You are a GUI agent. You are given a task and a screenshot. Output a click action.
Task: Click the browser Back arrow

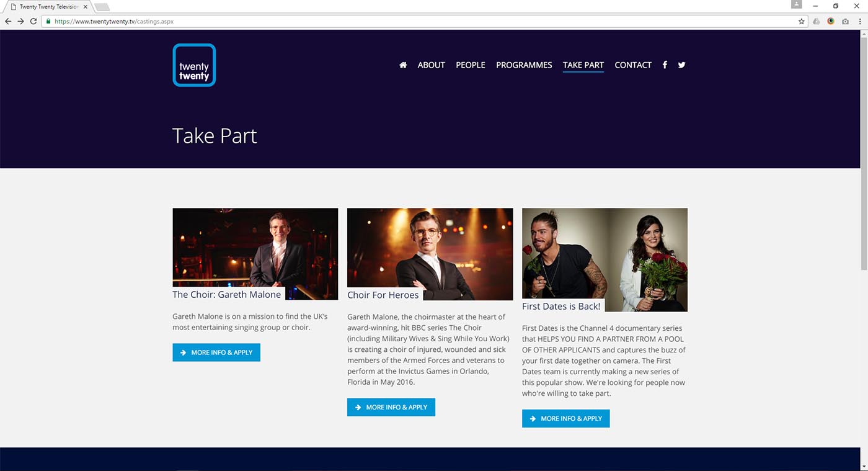(8, 21)
